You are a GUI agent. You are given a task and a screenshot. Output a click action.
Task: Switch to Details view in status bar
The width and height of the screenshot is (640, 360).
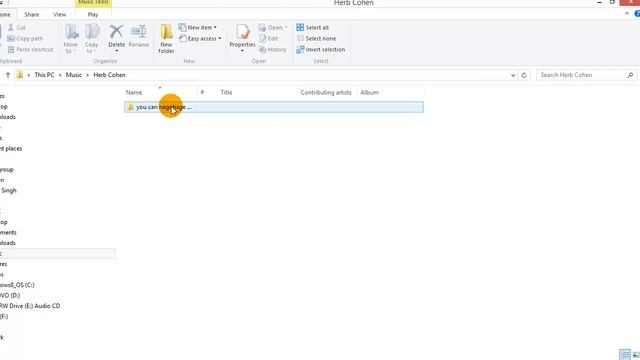pyautogui.click(x=624, y=354)
